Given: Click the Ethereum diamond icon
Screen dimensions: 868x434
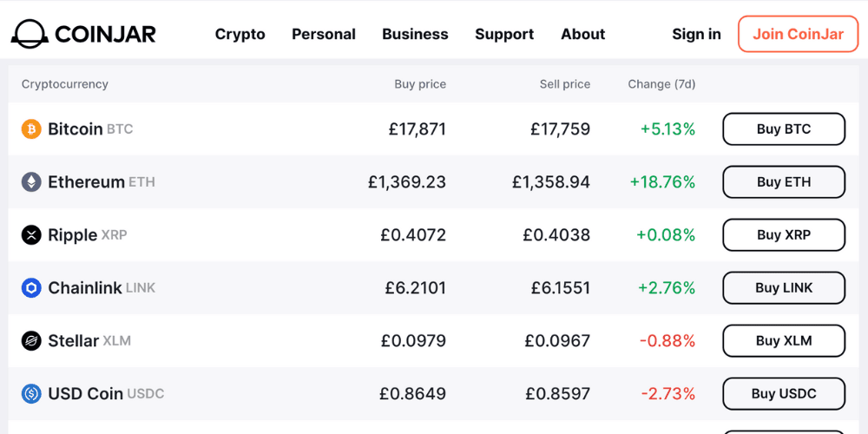Looking at the screenshot, I should tap(31, 182).
